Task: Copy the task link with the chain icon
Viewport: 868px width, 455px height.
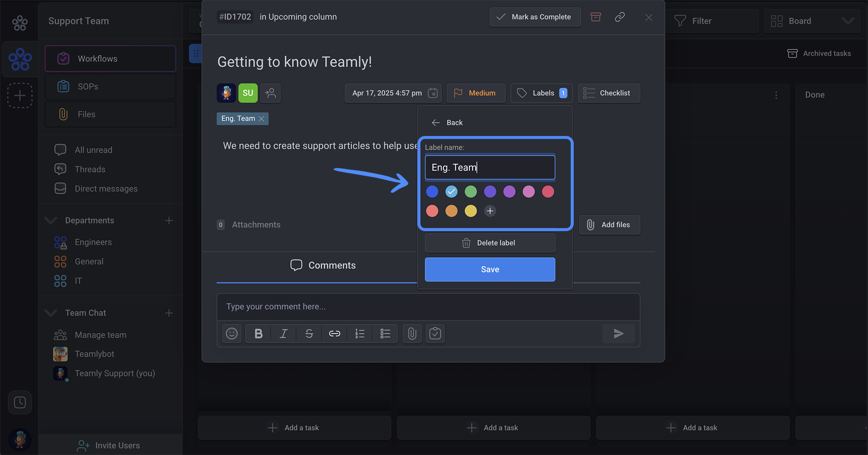Action: (x=620, y=17)
